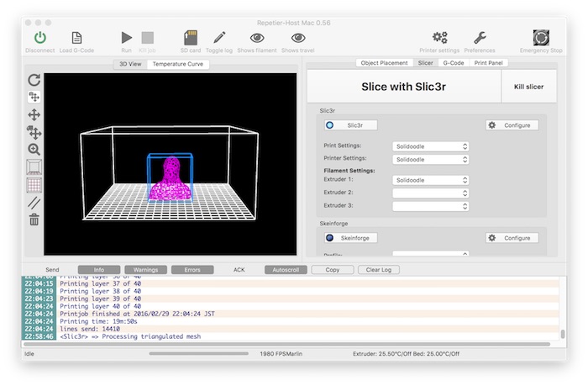Click the Disconnect power icon
Screen dimensions: 588x386
(x=40, y=38)
